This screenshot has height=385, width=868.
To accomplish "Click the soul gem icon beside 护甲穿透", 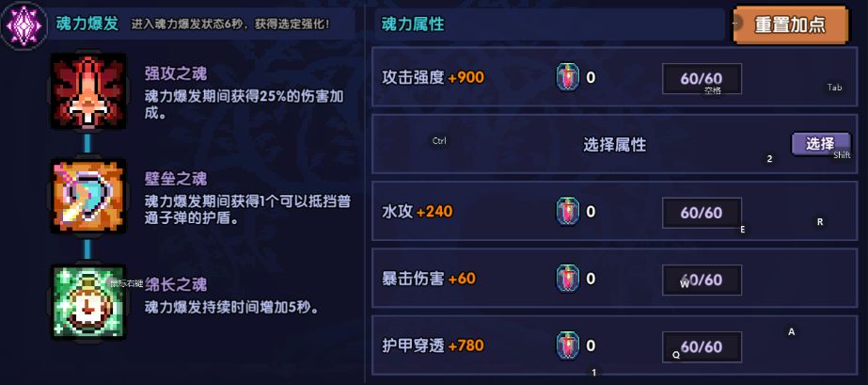I will click(x=567, y=345).
